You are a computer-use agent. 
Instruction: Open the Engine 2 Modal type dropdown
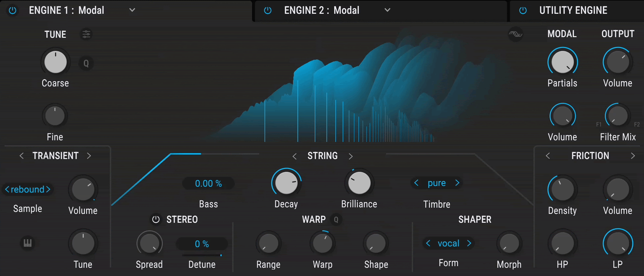point(387,10)
